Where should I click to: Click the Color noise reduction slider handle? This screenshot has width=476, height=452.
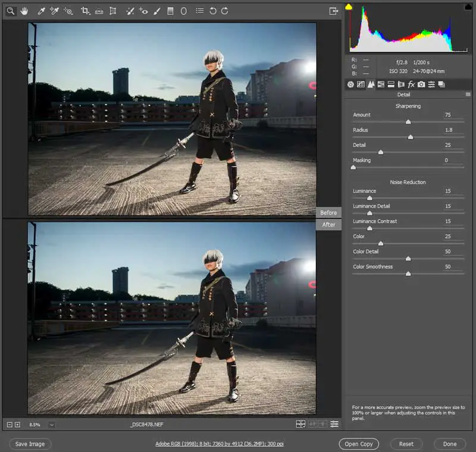click(x=381, y=244)
